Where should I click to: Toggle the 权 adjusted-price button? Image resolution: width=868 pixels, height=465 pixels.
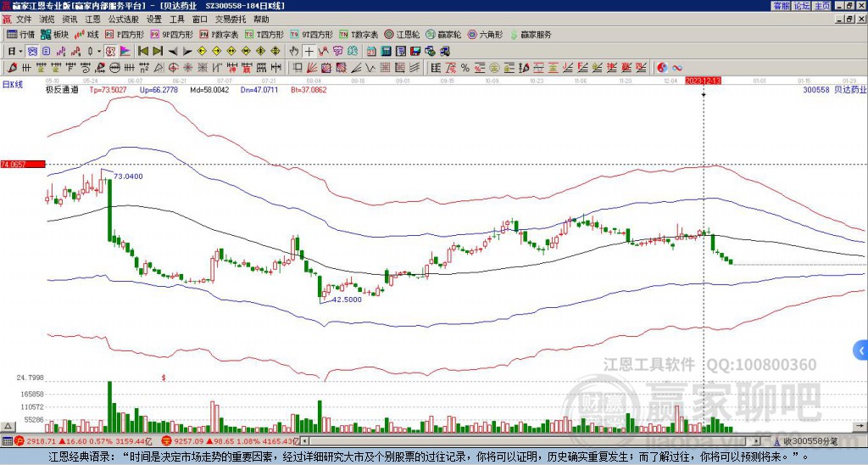pos(110,52)
